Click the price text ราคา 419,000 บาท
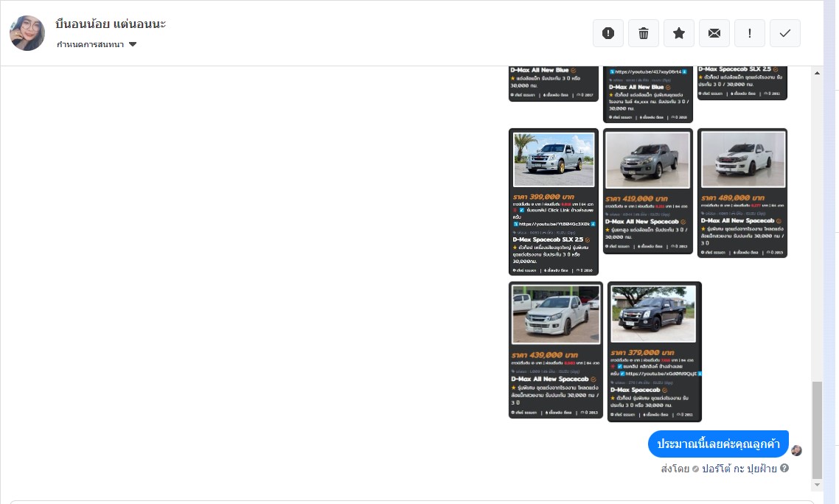Image resolution: width=839 pixels, height=504 pixels. [637, 198]
